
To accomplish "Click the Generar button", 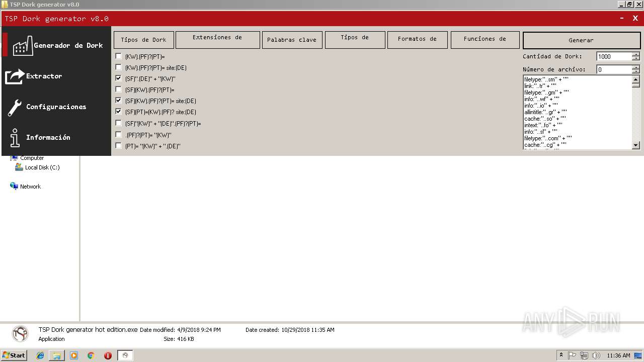I will click(x=581, y=40).
